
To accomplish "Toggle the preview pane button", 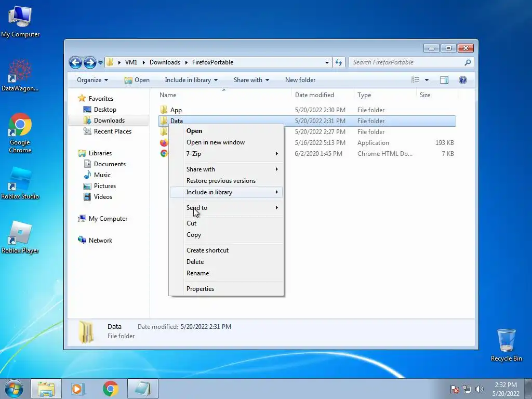I will pos(444,80).
